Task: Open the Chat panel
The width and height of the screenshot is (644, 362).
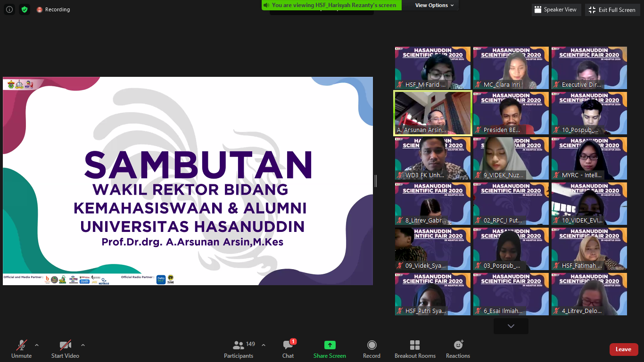Action: [x=288, y=349]
